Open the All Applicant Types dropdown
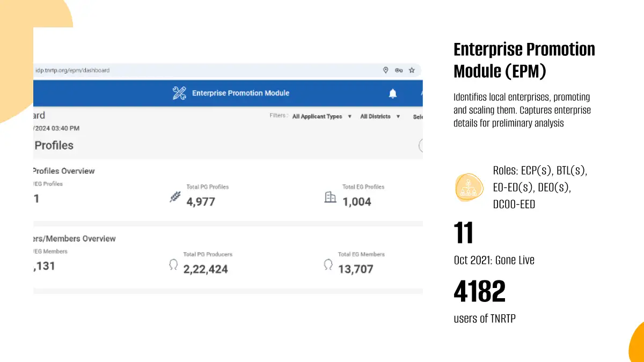The width and height of the screenshot is (644, 362). 321,116
